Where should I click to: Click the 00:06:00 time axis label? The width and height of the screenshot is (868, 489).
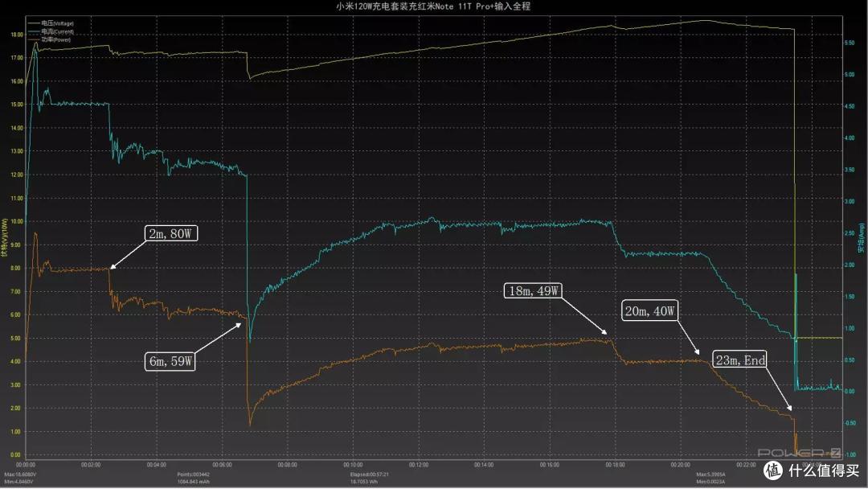(222, 465)
